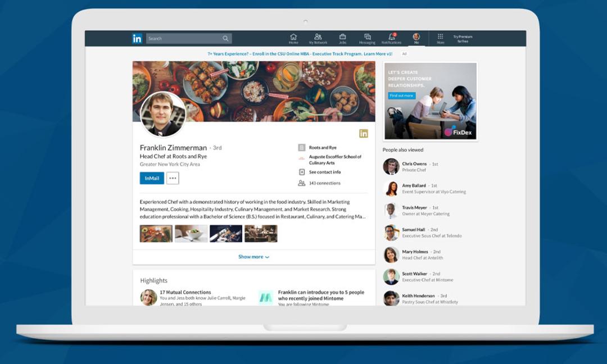607x364 pixels.
Task: Open the See contact info link
Action: [x=325, y=172]
